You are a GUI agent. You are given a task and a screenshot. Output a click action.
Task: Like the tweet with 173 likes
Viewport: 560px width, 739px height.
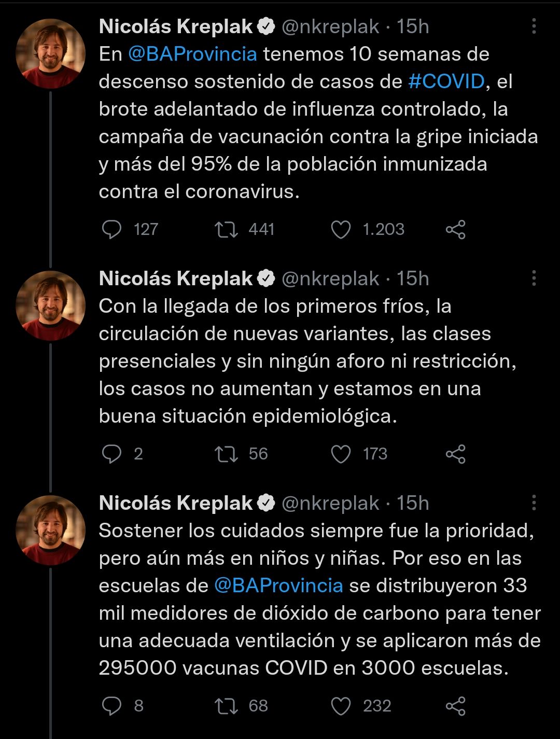point(341,454)
